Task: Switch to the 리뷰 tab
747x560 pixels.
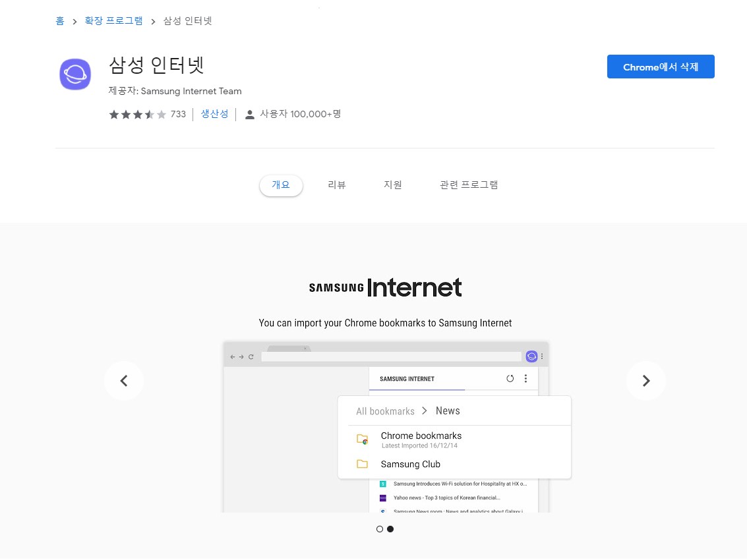Action: [337, 184]
